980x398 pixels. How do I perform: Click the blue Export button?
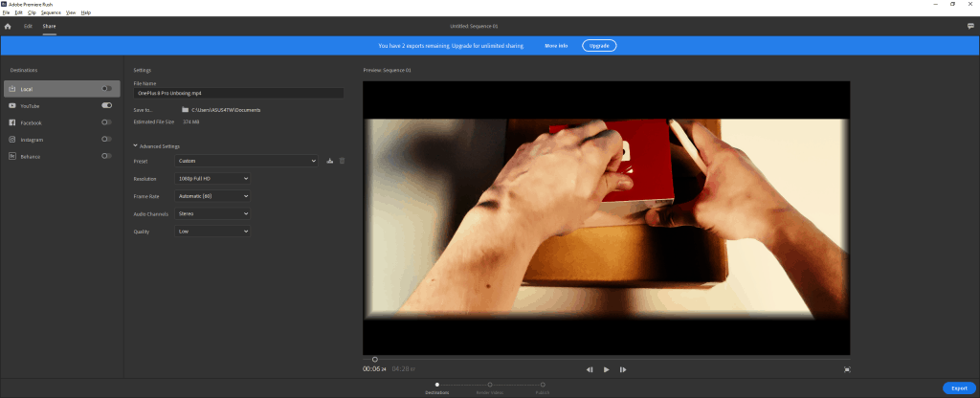[959, 388]
